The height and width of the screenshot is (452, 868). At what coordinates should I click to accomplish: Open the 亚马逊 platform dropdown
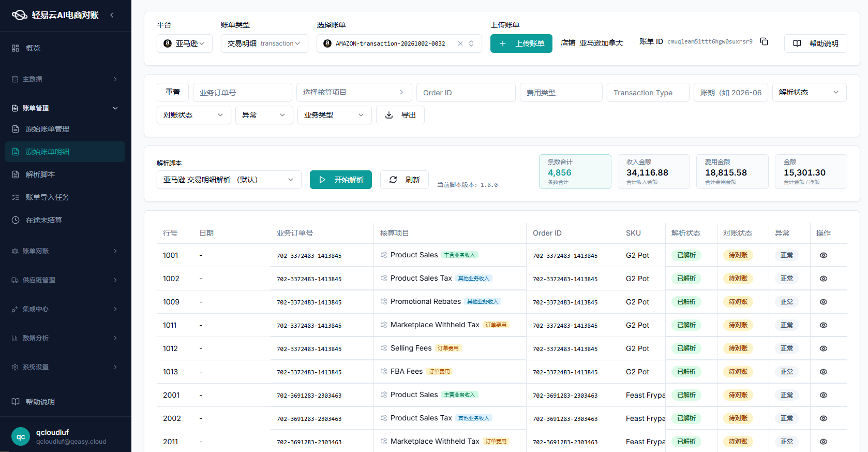click(x=185, y=43)
